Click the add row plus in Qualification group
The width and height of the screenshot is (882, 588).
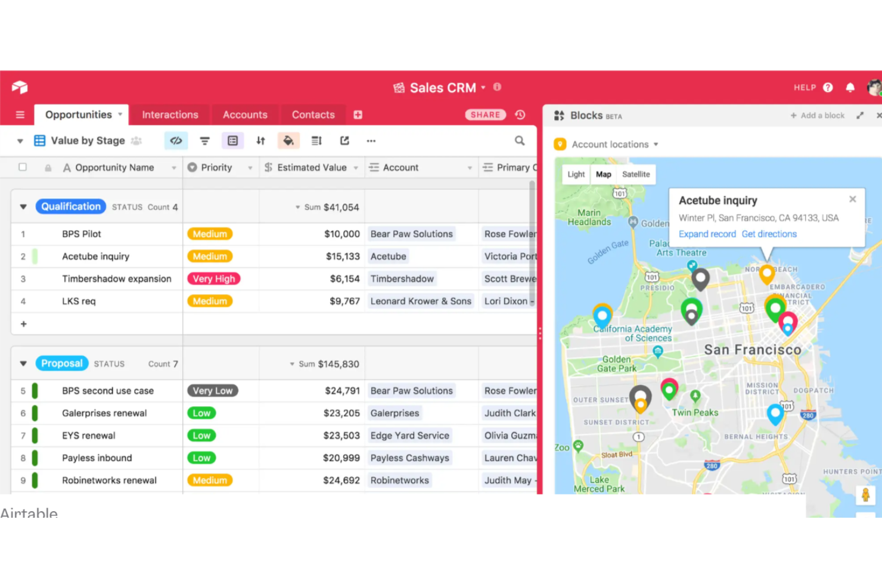point(24,324)
